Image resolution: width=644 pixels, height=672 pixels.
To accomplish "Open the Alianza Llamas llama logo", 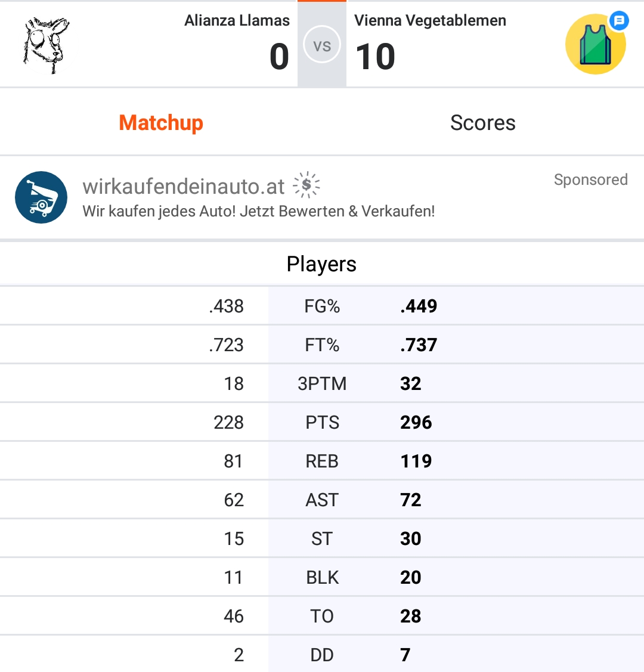I will pos(47,45).
